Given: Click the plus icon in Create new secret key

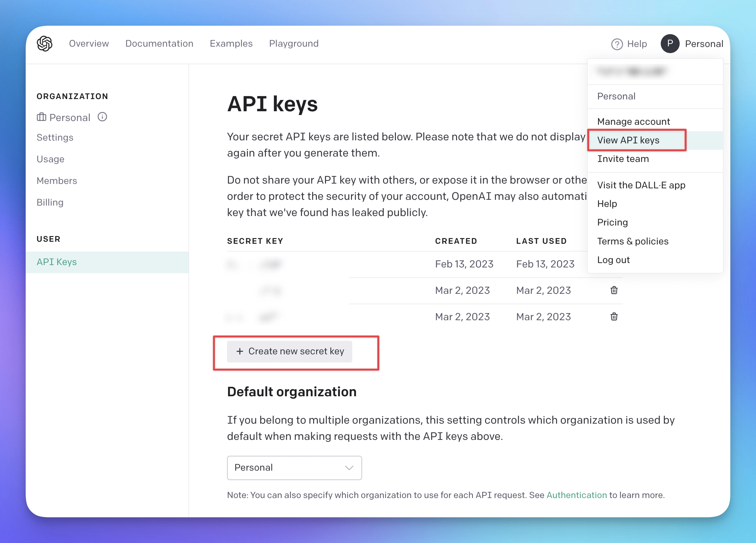Looking at the screenshot, I should [x=240, y=351].
